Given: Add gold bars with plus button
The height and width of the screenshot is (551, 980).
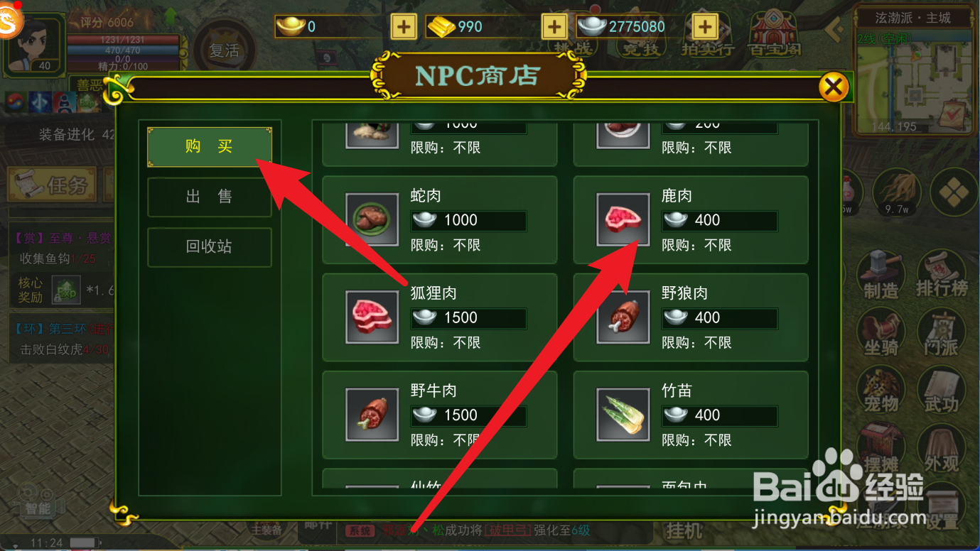Looking at the screenshot, I should 554,27.
